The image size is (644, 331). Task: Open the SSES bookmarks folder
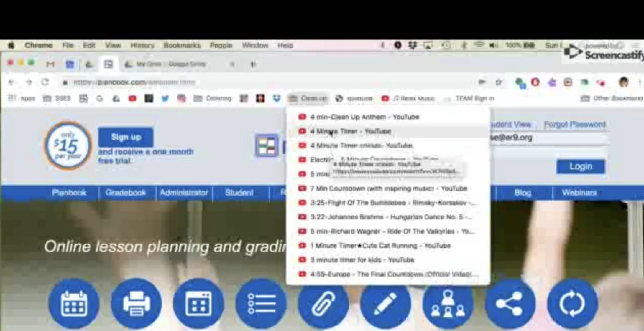(x=57, y=98)
